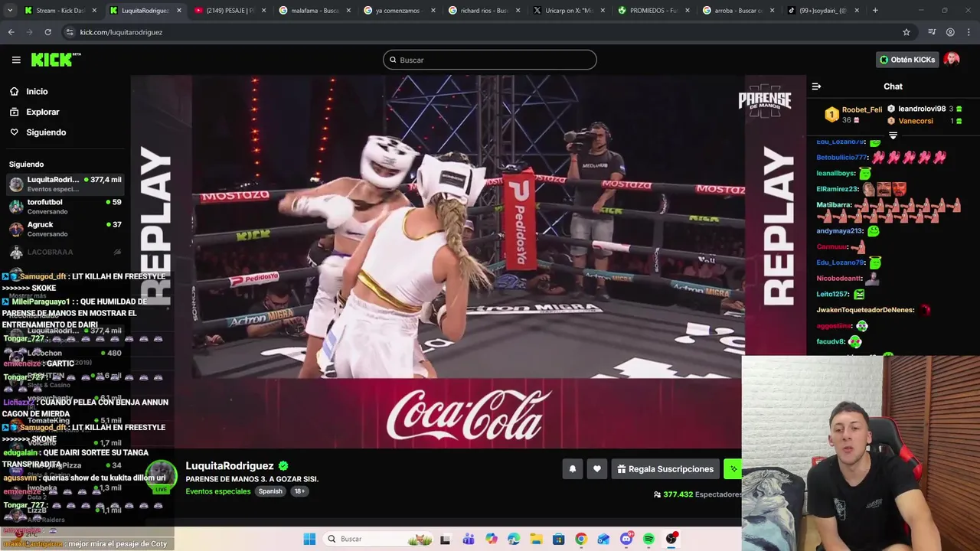Click the verified badge next to LuquitaRodriguez
The width and height of the screenshot is (980, 551).
pos(283,465)
